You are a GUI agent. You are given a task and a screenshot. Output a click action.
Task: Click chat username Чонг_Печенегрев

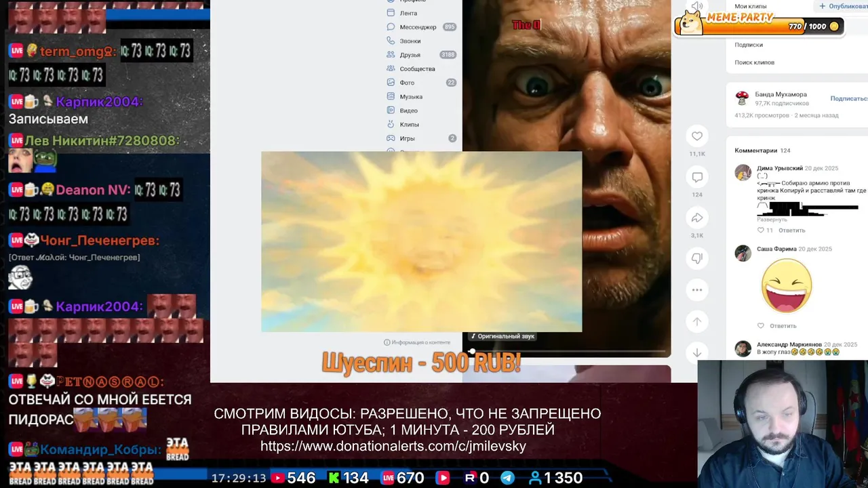(100, 241)
